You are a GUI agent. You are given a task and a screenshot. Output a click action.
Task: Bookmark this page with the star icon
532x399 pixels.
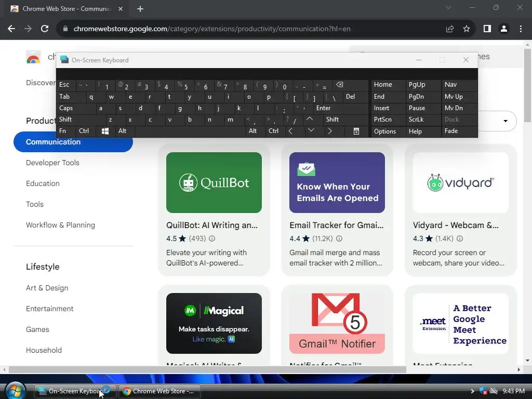tap(467, 29)
